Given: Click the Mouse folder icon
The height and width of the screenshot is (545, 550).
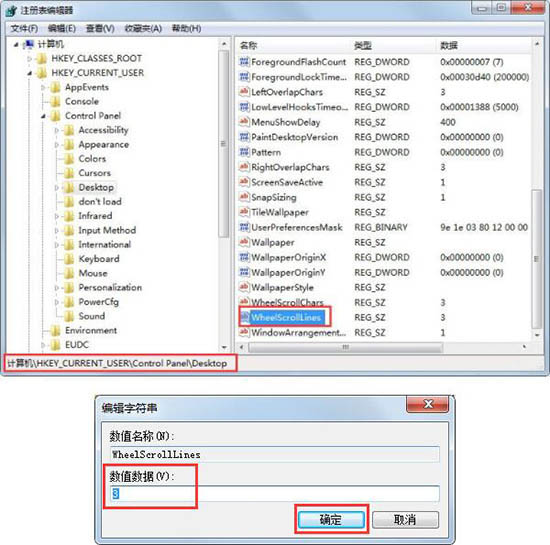Looking at the screenshot, I should [x=69, y=273].
